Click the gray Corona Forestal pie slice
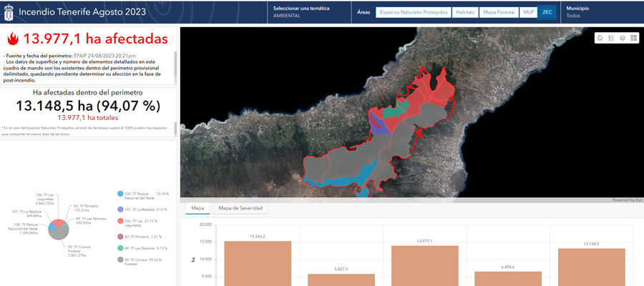The width and height of the screenshot is (644, 286). 59,234
